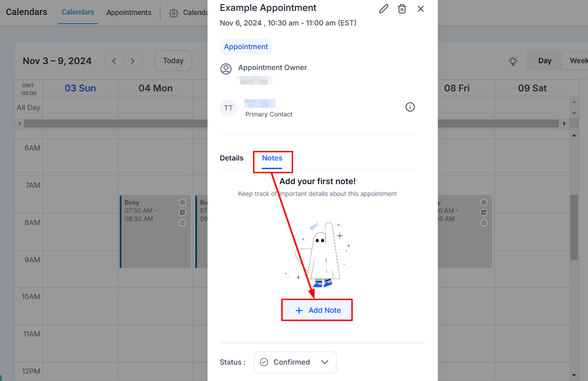Delete appointment using trash icon
The width and height of the screenshot is (588, 381).
tap(402, 9)
